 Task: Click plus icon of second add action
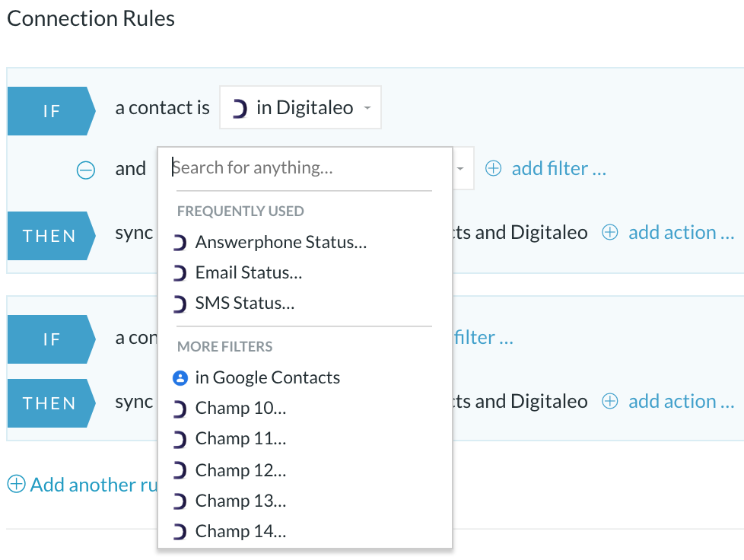(609, 401)
